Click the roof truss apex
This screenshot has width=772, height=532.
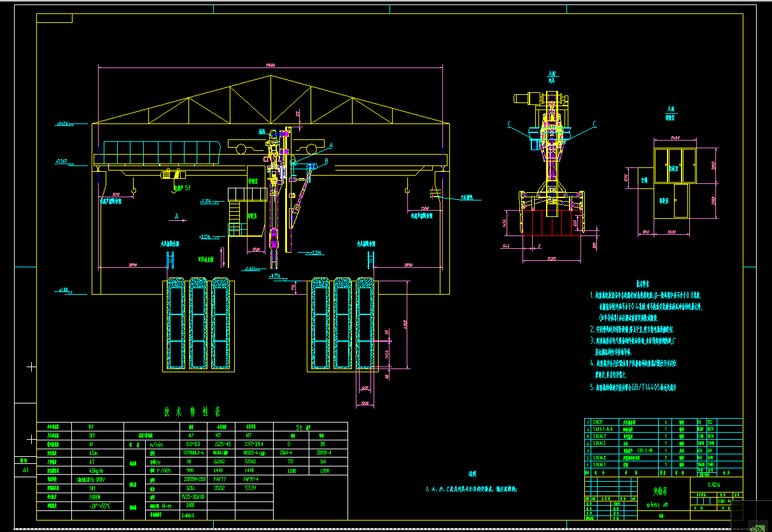pos(272,76)
